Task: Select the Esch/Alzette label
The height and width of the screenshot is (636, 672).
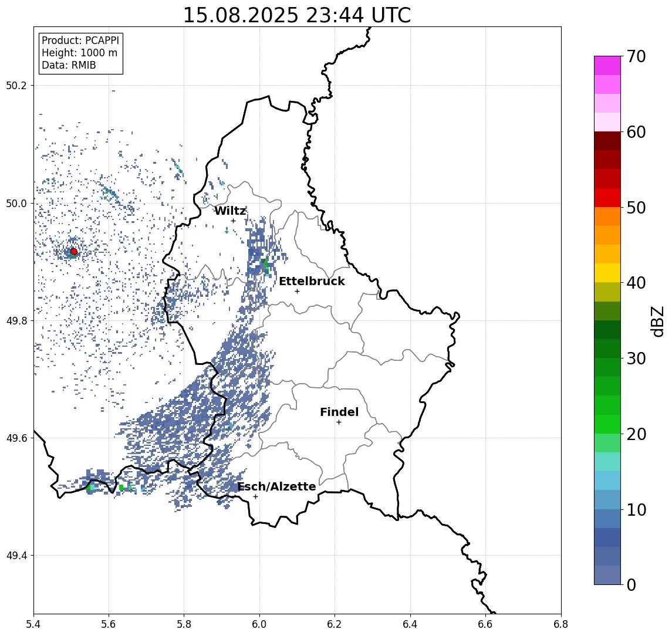Action: [276, 486]
